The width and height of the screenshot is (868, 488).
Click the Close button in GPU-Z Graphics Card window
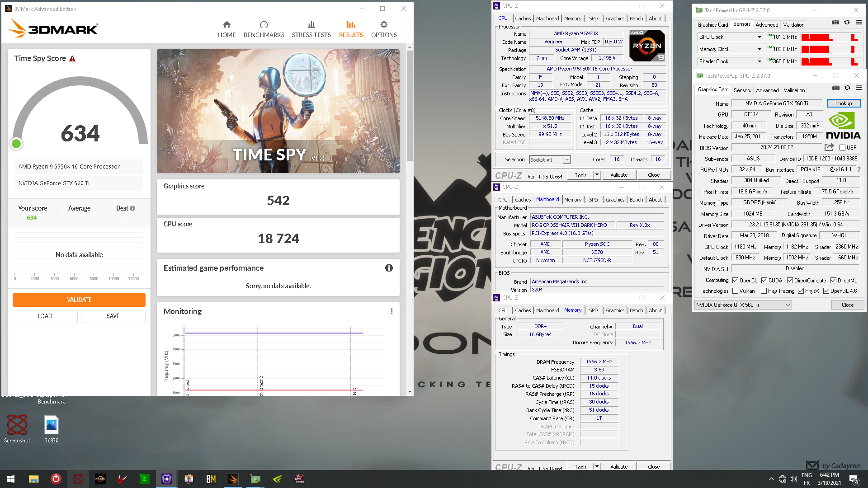click(848, 305)
